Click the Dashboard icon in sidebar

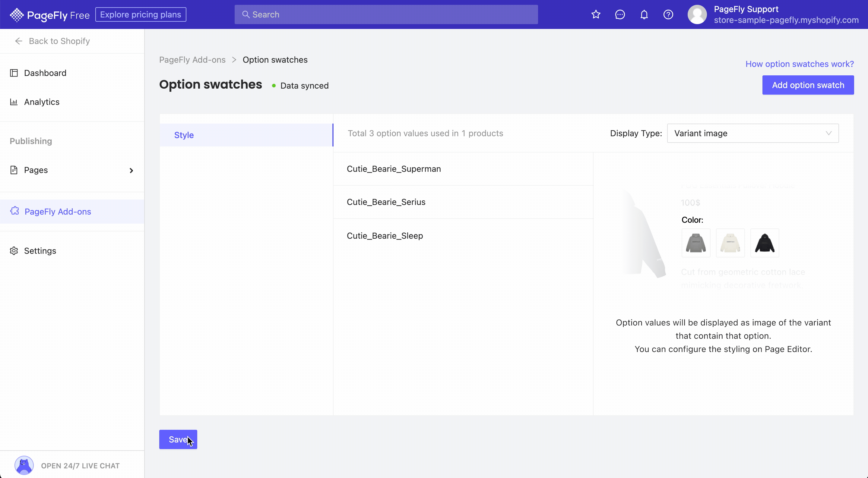click(x=14, y=73)
